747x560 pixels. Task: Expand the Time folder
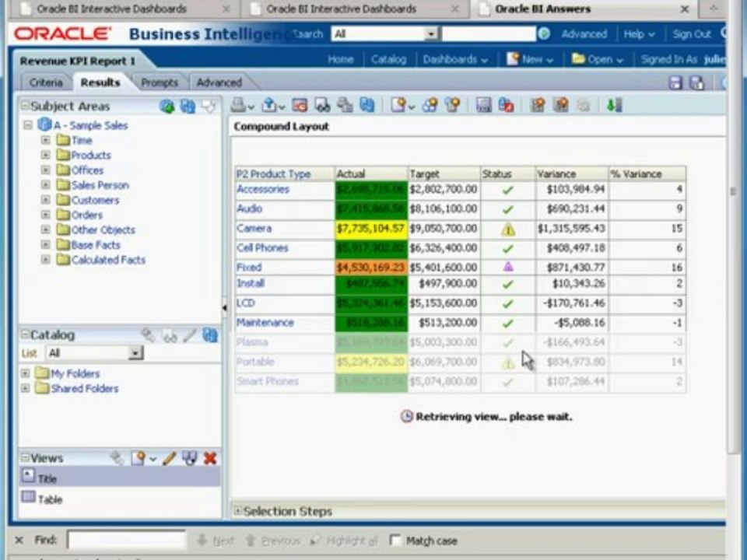pyautogui.click(x=45, y=140)
